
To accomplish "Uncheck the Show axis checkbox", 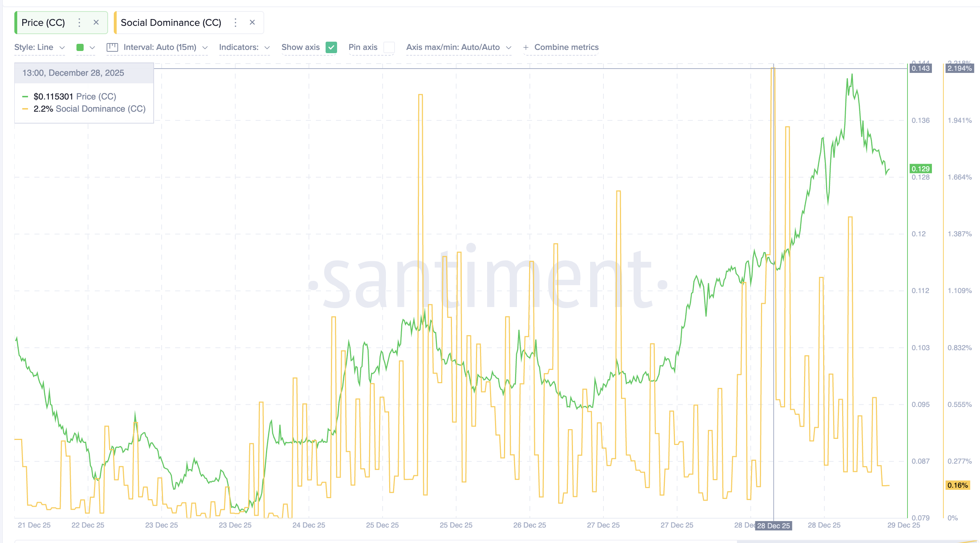I will [x=331, y=47].
